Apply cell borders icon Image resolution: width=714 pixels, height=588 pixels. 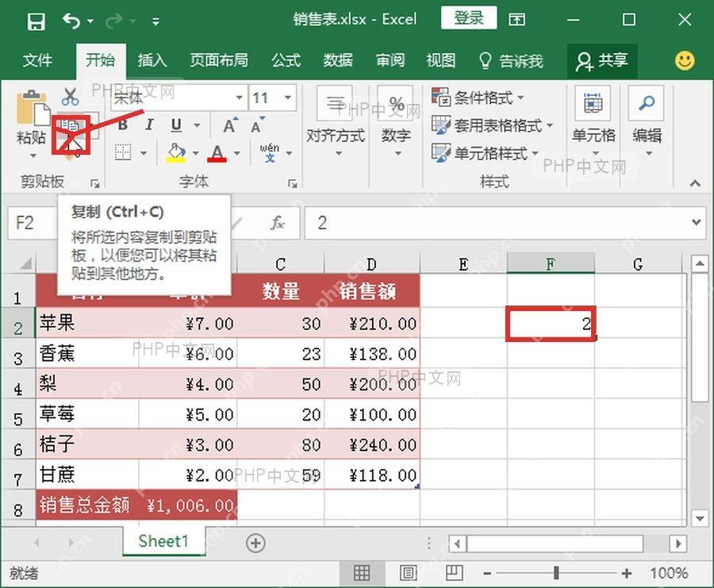123,153
